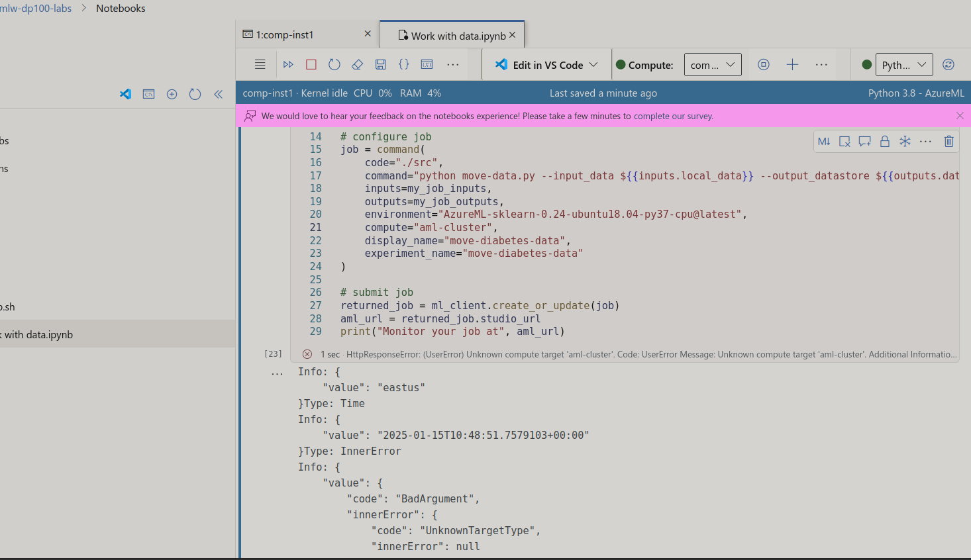Click the VS Code icon in file explorer

coord(125,94)
